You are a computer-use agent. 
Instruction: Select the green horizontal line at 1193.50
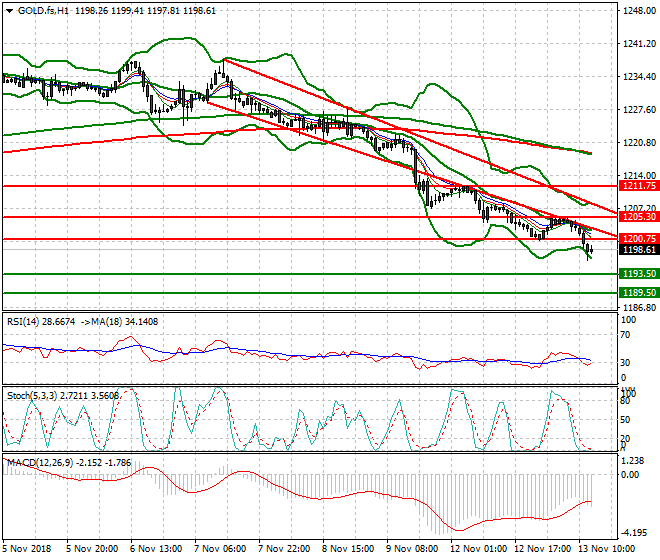300,273
